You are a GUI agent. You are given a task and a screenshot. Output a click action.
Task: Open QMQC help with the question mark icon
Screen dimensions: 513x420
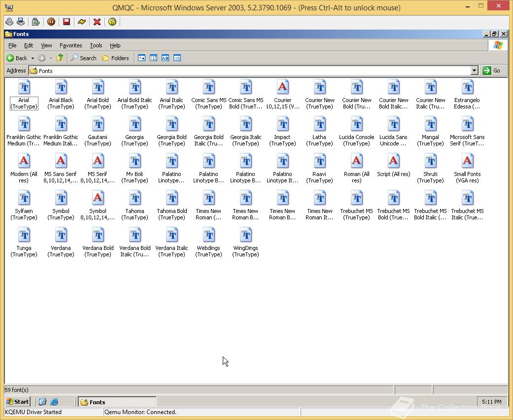[x=112, y=22]
